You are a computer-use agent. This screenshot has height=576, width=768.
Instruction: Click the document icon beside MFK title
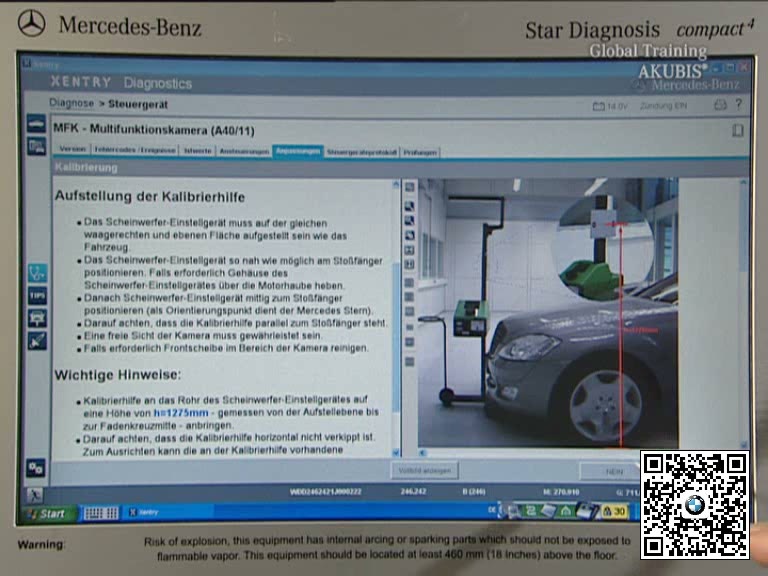pyautogui.click(x=738, y=130)
